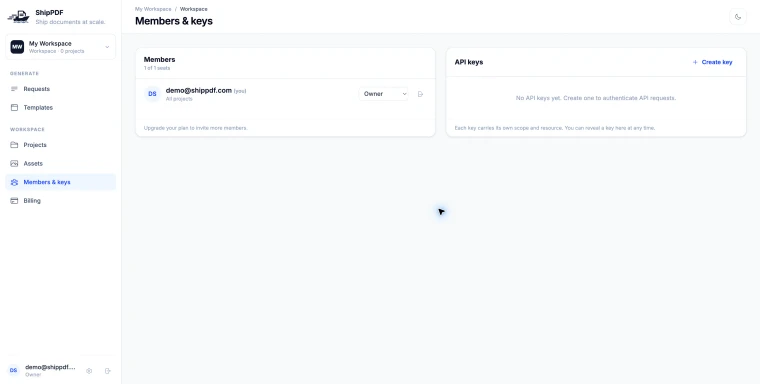Click the Billing card icon
760x384 pixels.
click(14, 201)
